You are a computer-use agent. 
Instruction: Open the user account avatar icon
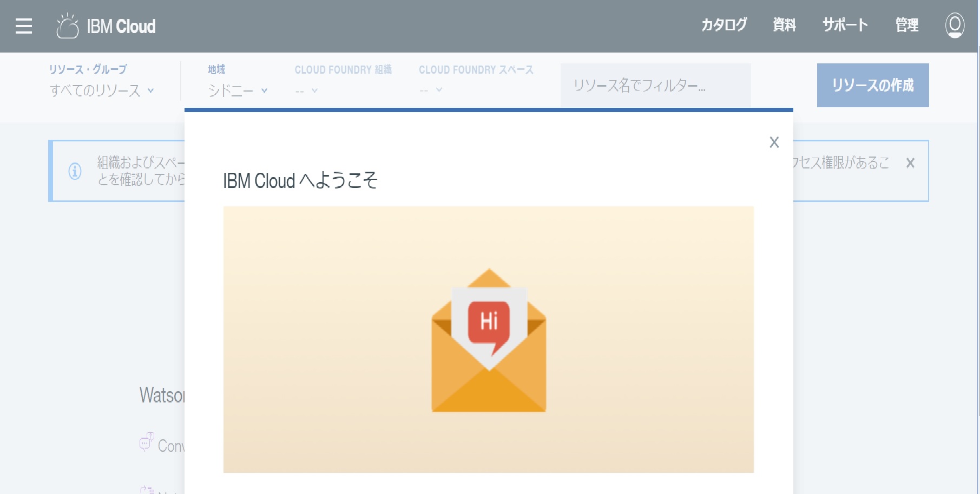(955, 25)
